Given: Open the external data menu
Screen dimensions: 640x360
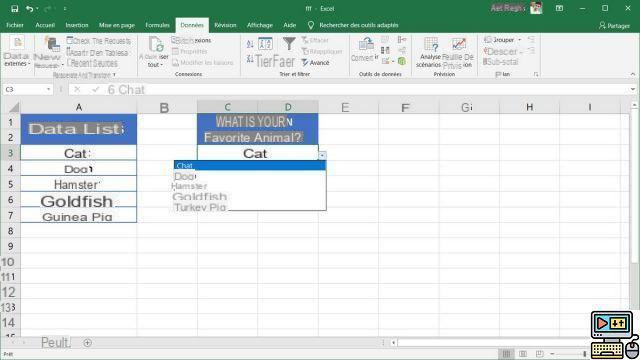Looking at the screenshot, I should coord(16,52).
